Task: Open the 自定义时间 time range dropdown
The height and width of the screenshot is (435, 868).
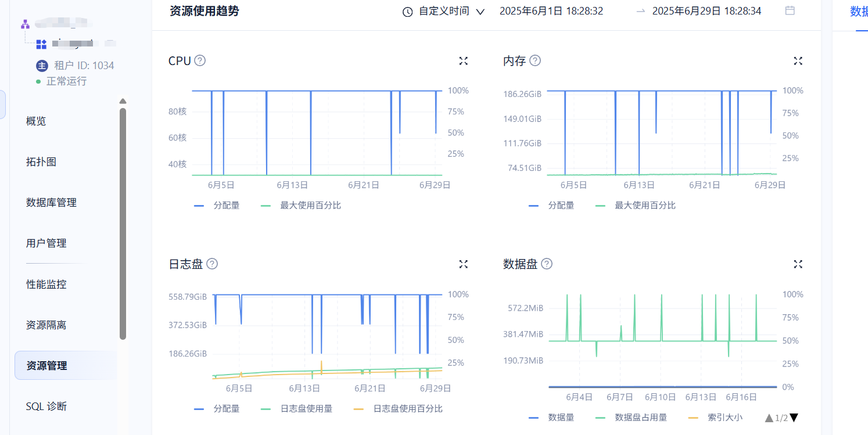Action: [444, 11]
